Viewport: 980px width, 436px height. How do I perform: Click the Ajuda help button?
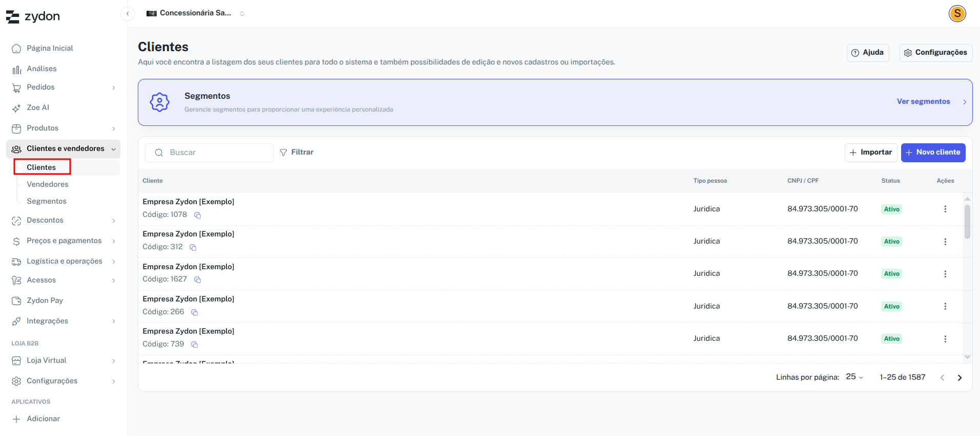pos(868,53)
